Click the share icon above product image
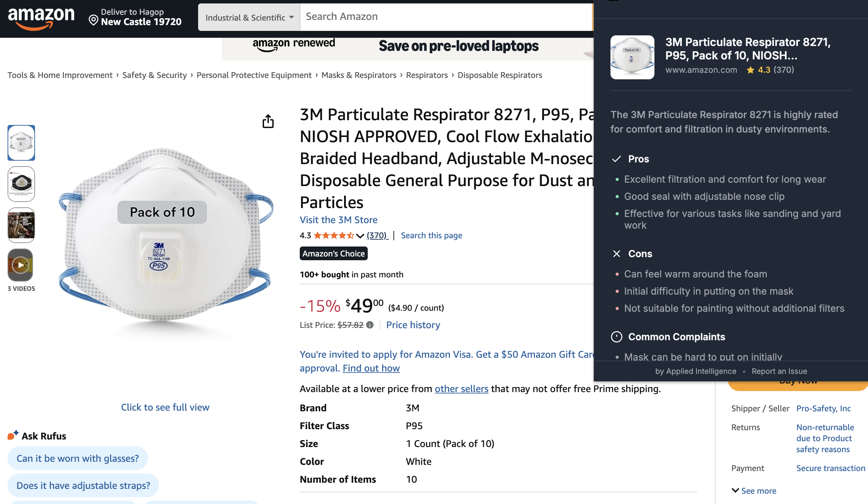Viewport: 868px width, 504px height. click(268, 121)
